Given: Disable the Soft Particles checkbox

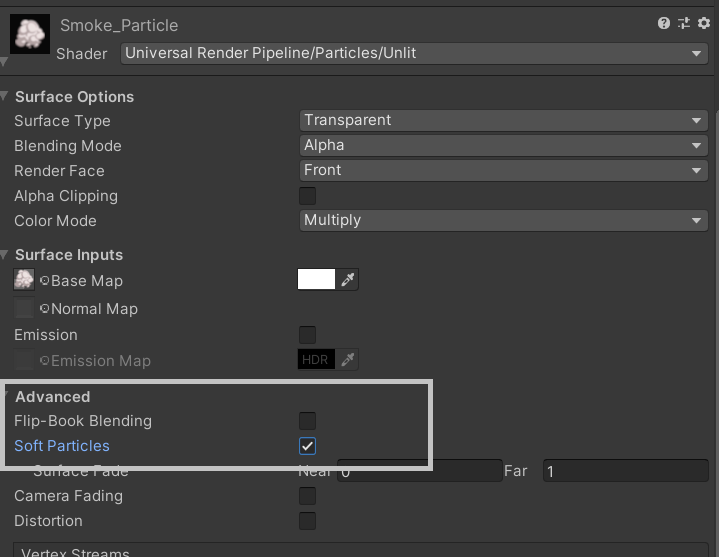Looking at the screenshot, I should (x=308, y=446).
